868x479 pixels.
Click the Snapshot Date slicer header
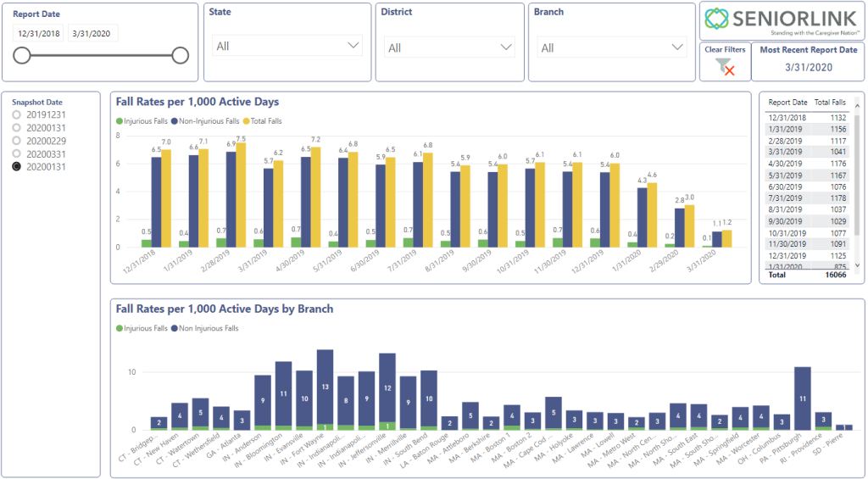coord(37,103)
